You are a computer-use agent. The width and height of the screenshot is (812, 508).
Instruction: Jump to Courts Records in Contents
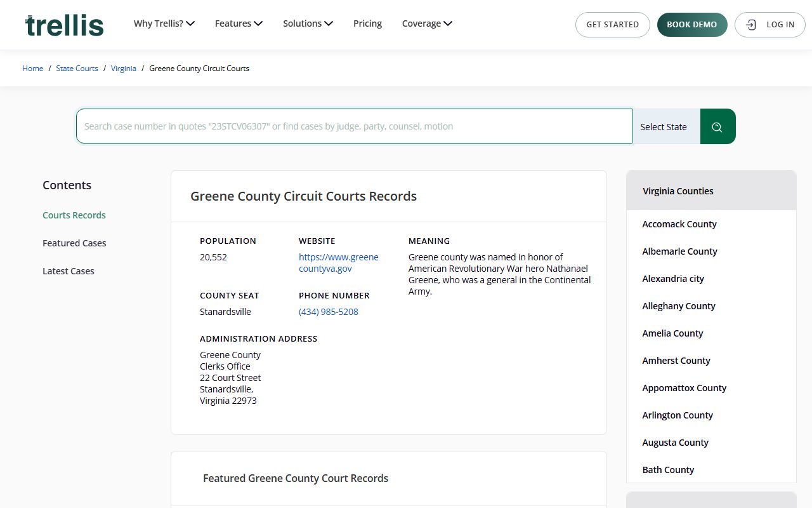coord(74,215)
